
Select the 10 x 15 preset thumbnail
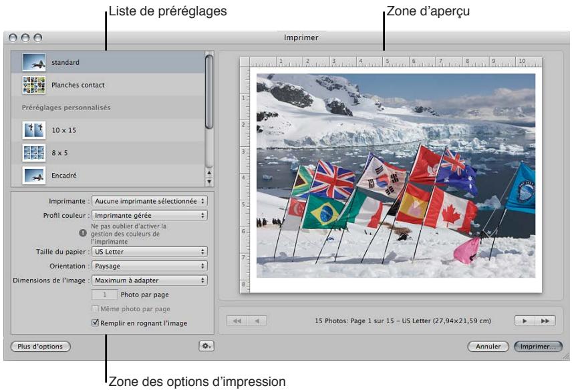pos(34,130)
